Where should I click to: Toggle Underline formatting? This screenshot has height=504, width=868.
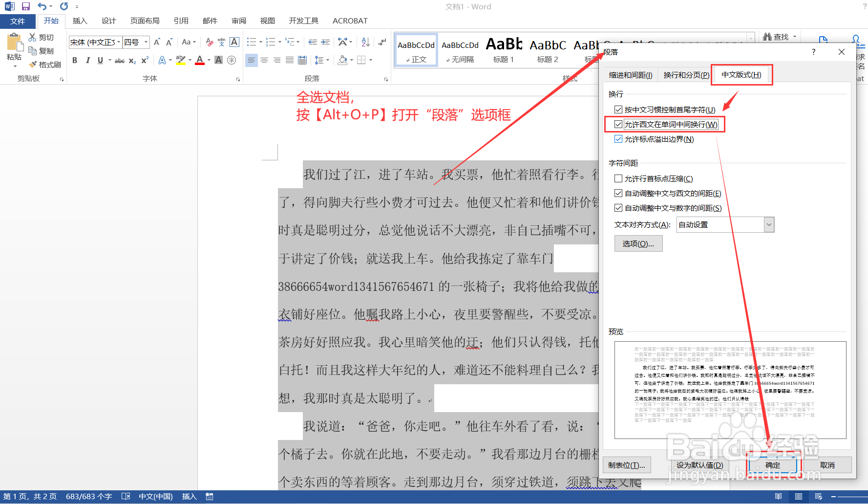click(x=100, y=60)
